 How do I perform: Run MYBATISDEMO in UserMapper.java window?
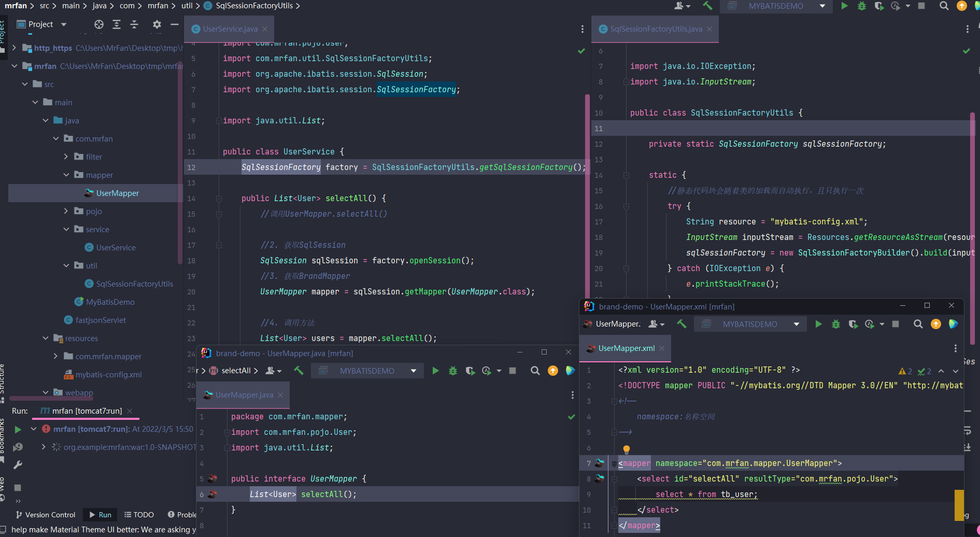436,371
